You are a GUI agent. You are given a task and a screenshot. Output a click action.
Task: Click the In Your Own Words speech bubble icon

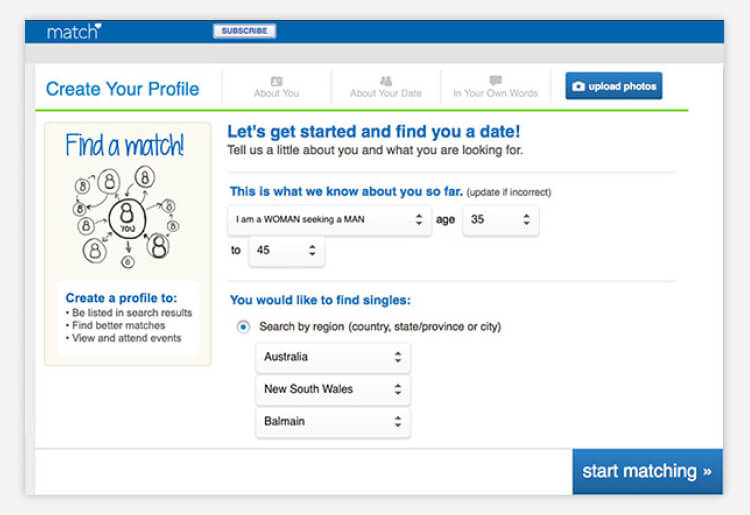click(x=496, y=80)
